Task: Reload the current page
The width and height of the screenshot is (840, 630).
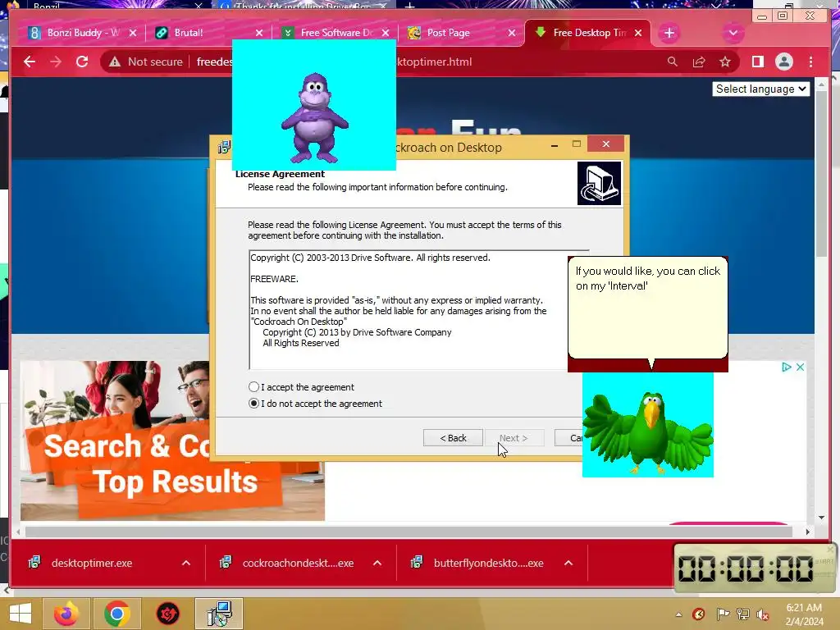Action: click(x=82, y=62)
